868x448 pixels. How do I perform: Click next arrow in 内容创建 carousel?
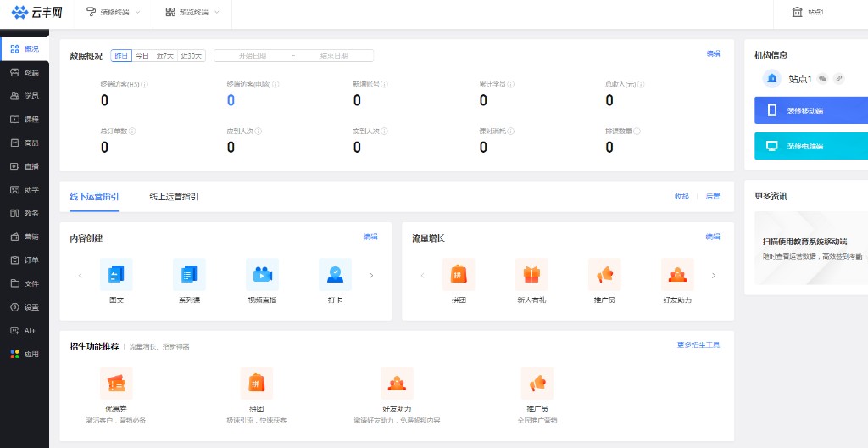pyautogui.click(x=371, y=275)
